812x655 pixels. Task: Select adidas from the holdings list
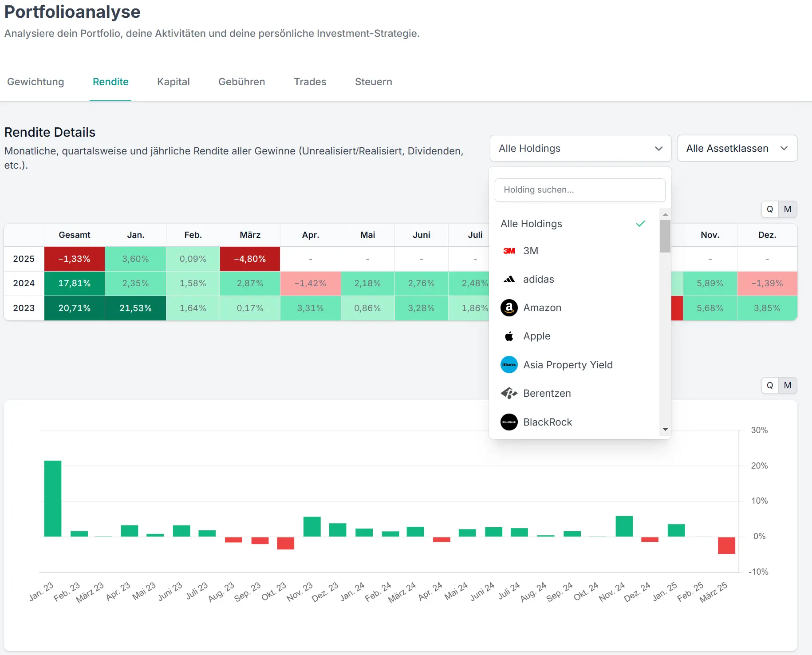point(574,279)
